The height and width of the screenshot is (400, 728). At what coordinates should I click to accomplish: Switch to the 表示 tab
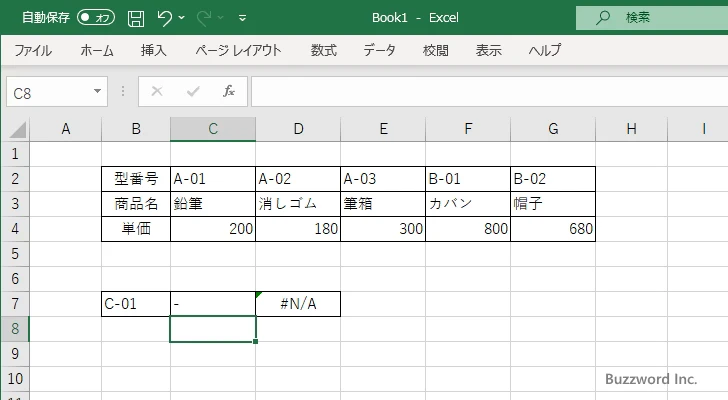(488, 50)
